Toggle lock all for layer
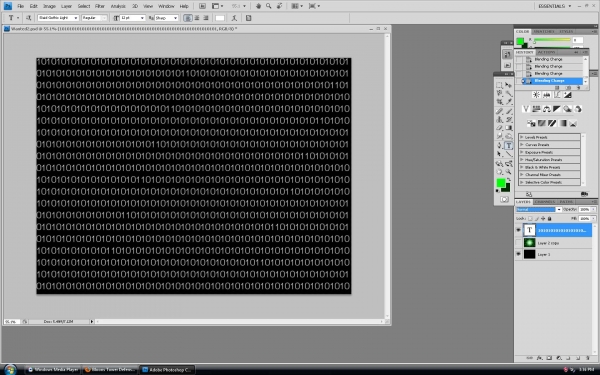 (x=549, y=218)
